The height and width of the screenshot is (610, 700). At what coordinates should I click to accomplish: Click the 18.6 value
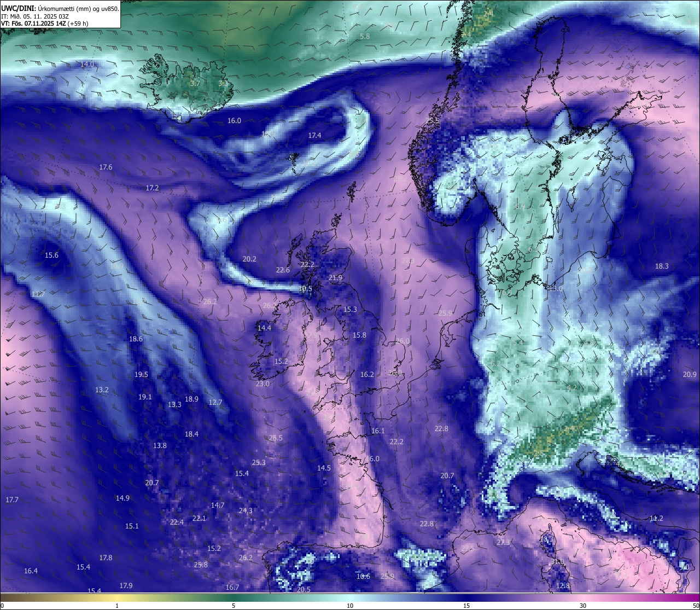[x=136, y=339]
